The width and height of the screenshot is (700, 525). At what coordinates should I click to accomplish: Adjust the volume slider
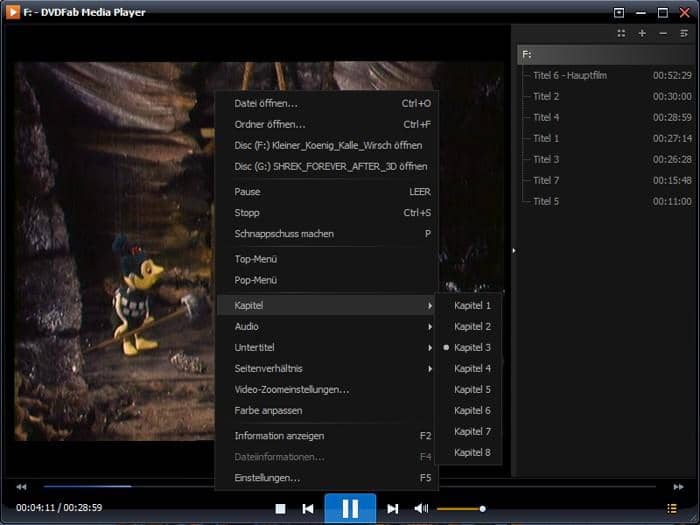(461, 508)
